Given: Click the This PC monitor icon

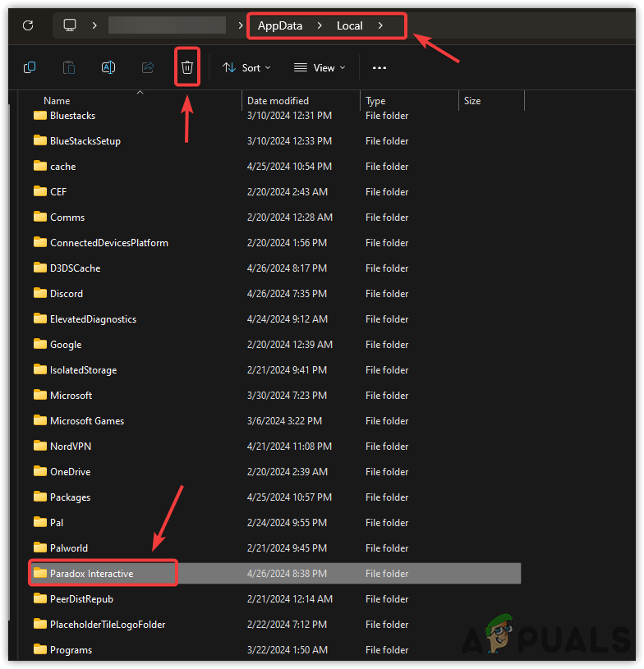Looking at the screenshot, I should (x=70, y=25).
